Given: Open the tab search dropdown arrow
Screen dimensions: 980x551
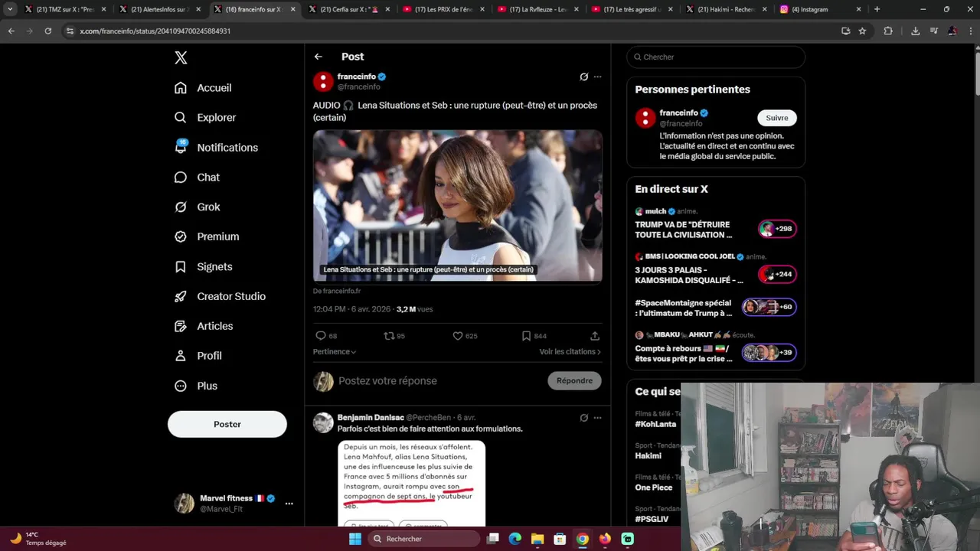Looking at the screenshot, I should coord(10,9).
